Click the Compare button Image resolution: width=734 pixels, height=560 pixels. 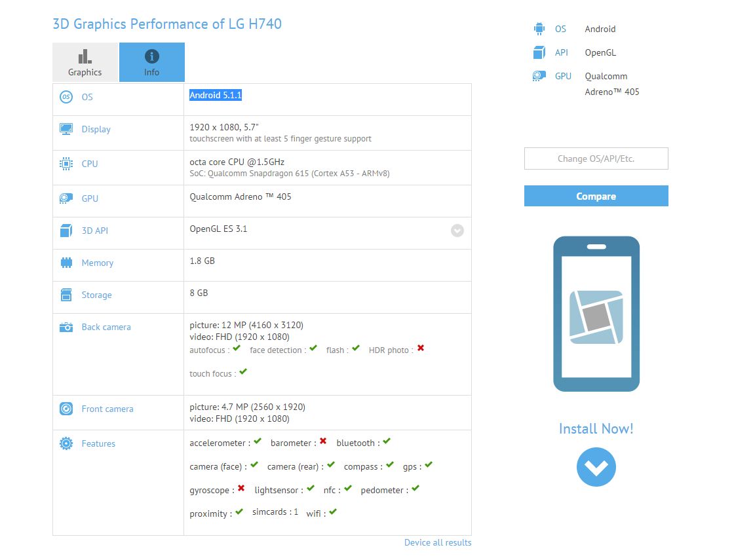coord(596,196)
